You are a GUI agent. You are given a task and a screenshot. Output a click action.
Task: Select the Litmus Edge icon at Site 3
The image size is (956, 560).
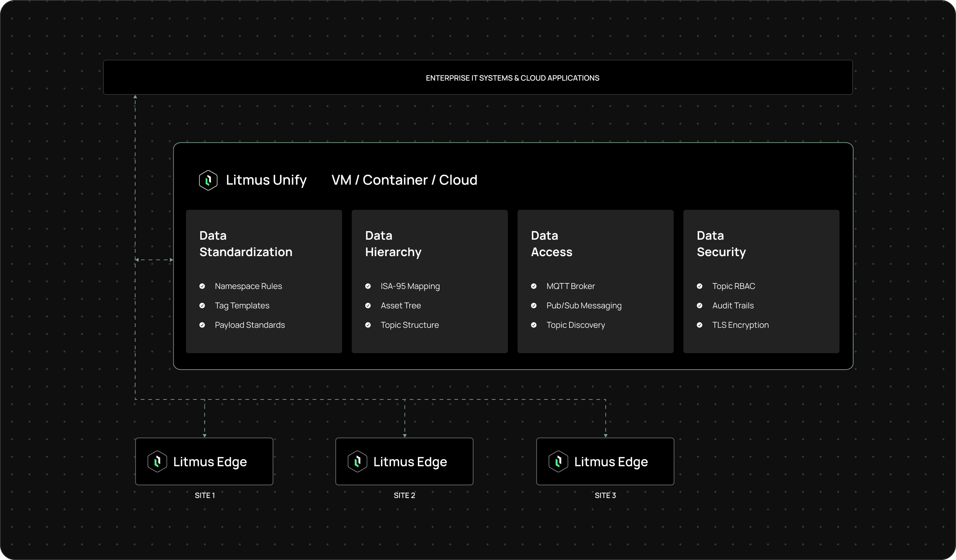pyautogui.click(x=558, y=461)
